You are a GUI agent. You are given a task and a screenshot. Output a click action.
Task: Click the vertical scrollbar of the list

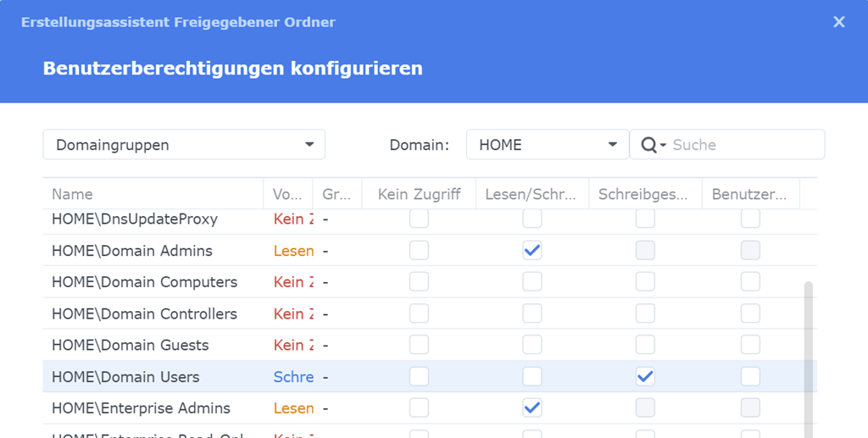808,356
